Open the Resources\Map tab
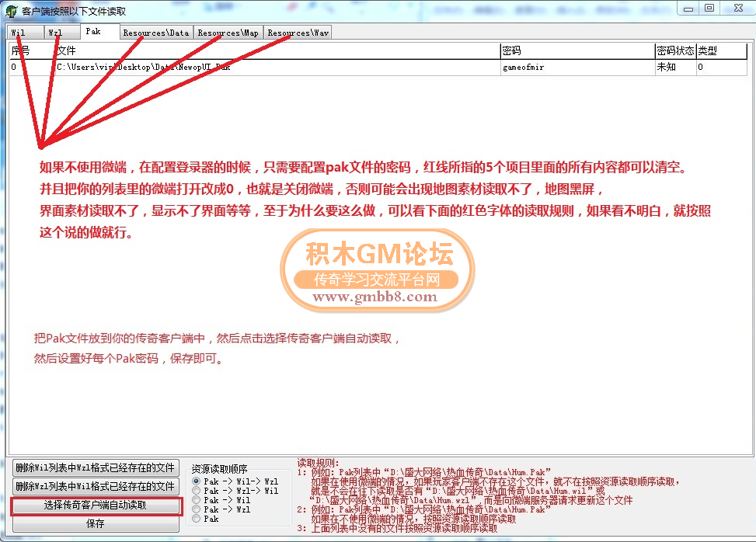756x542 pixels. point(228,33)
